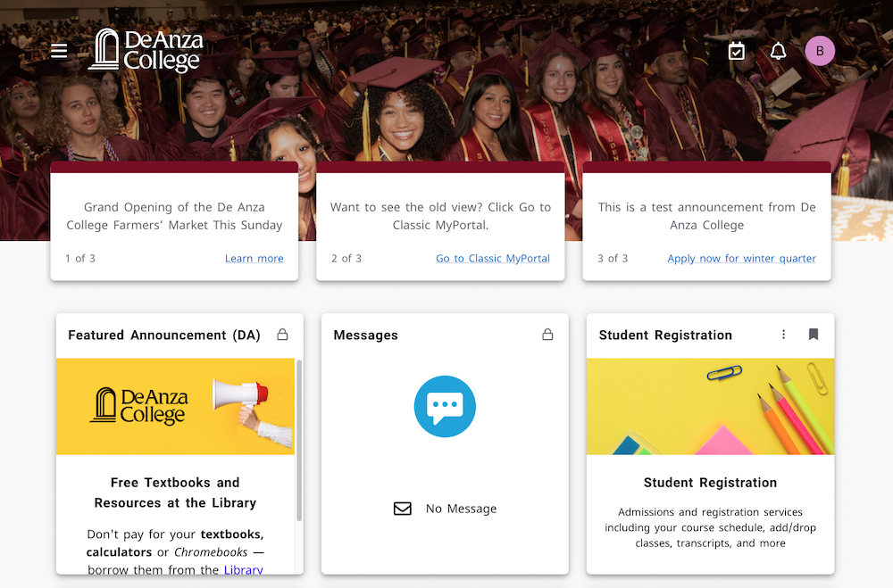Click the envelope icon beside No Message

point(402,508)
